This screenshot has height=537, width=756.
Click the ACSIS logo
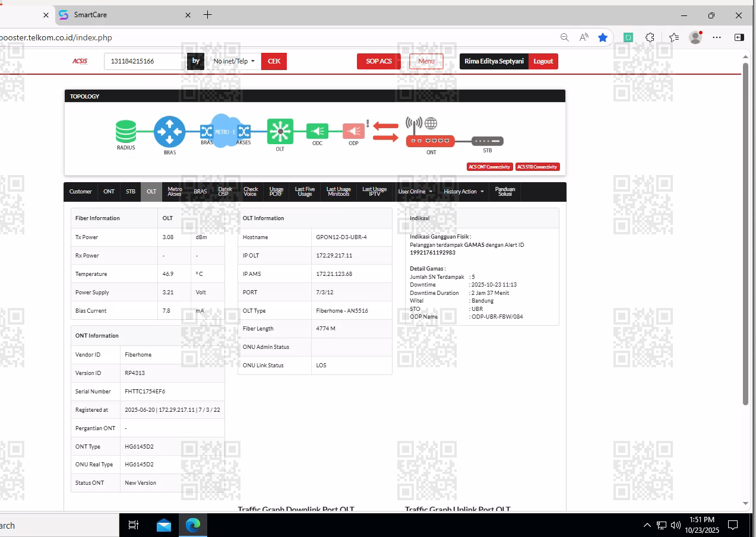click(x=80, y=61)
